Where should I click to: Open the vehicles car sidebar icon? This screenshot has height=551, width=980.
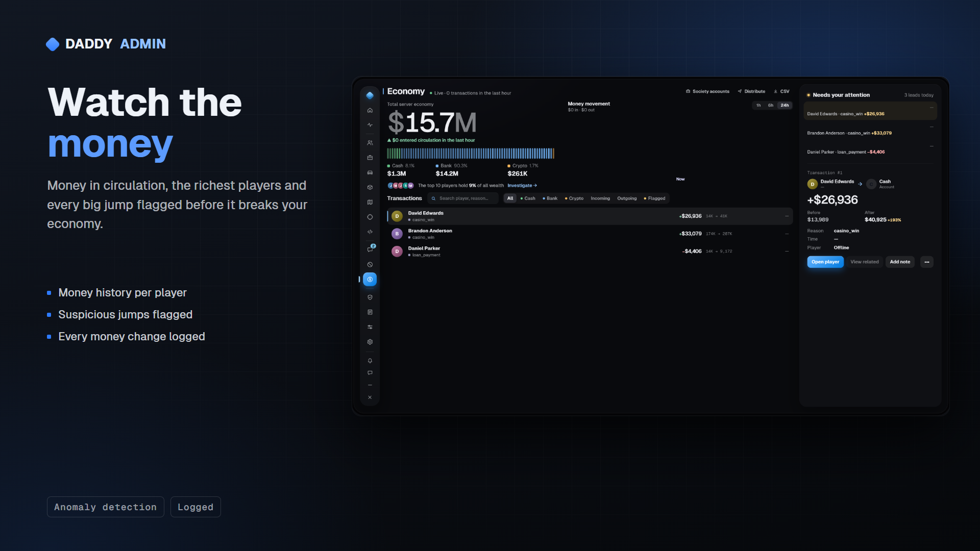370,172
